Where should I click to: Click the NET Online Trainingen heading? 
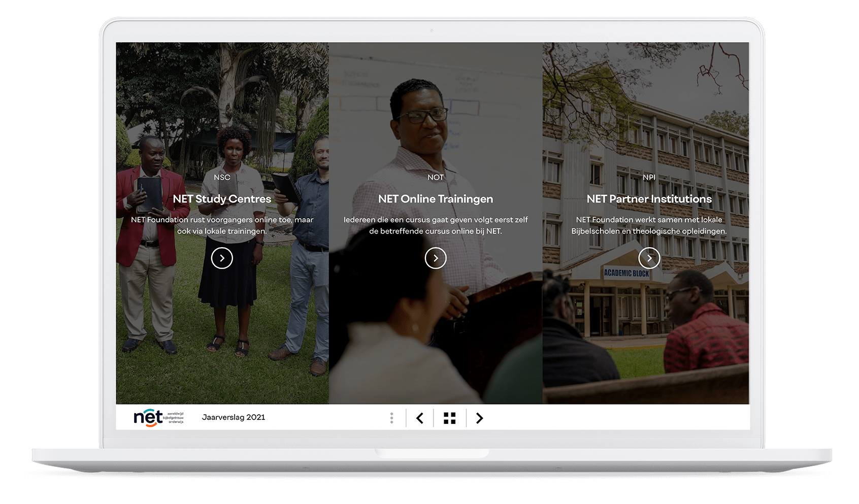[435, 199]
